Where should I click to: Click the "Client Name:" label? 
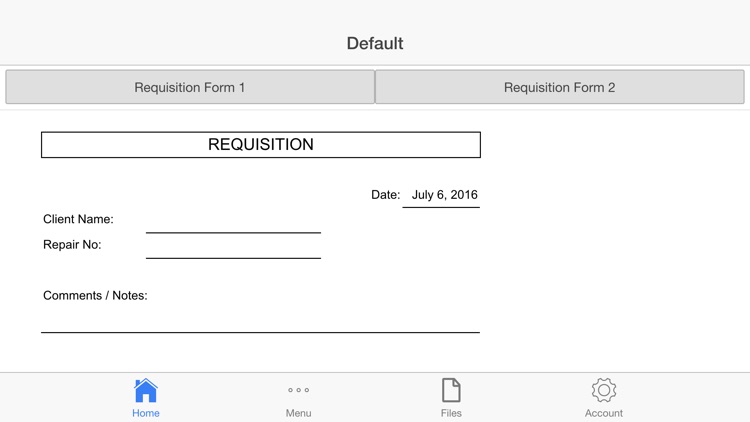click(x=78, y=219)
